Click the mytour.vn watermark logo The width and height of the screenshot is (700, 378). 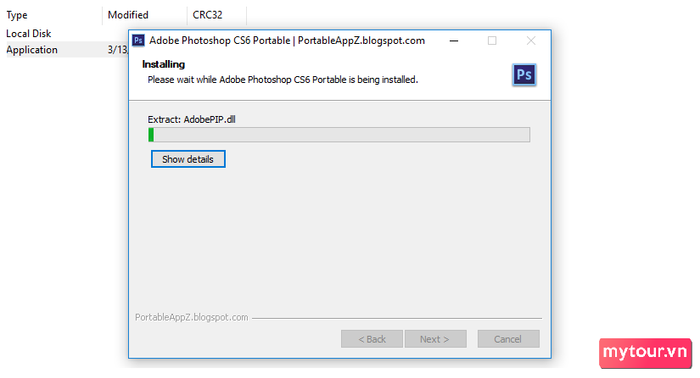click(x=645, y=353)
